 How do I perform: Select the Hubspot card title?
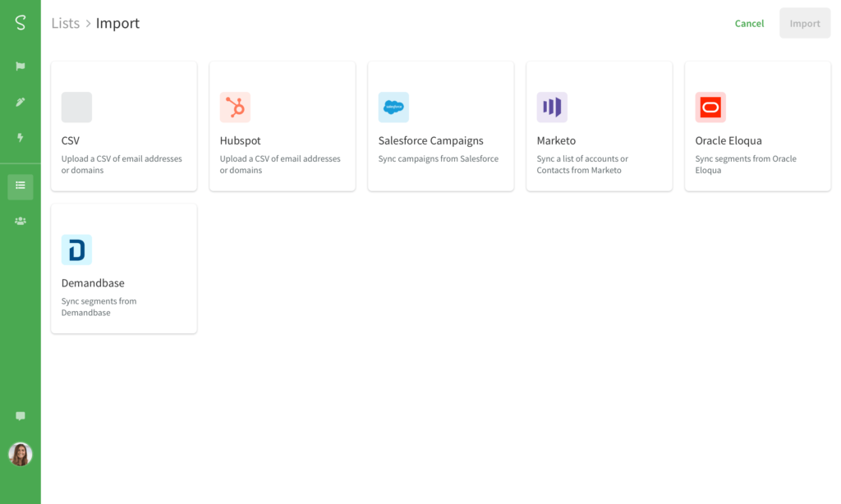(x=241, y=140)
